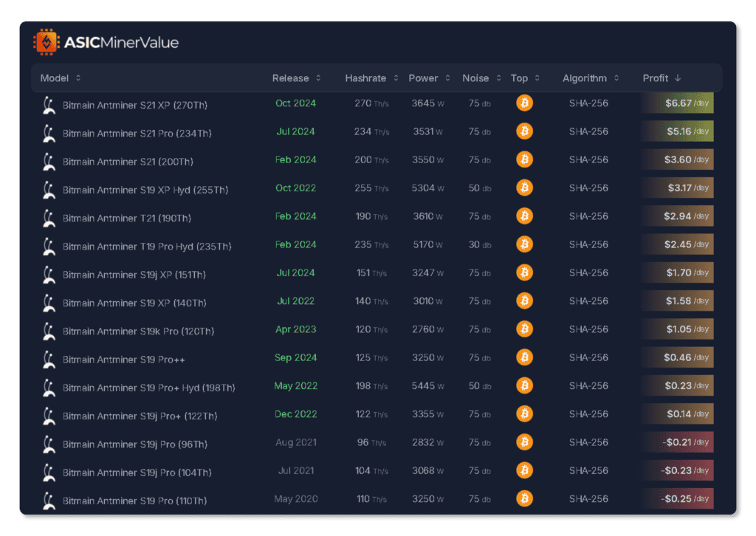Sort table by Power column header
This screenshot has width=756, height=536.
[429, 78]
